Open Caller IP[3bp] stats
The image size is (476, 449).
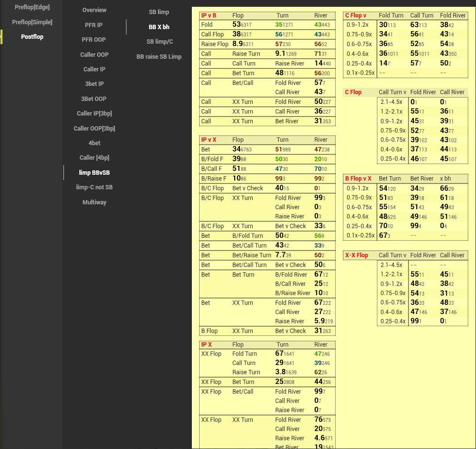94,114
